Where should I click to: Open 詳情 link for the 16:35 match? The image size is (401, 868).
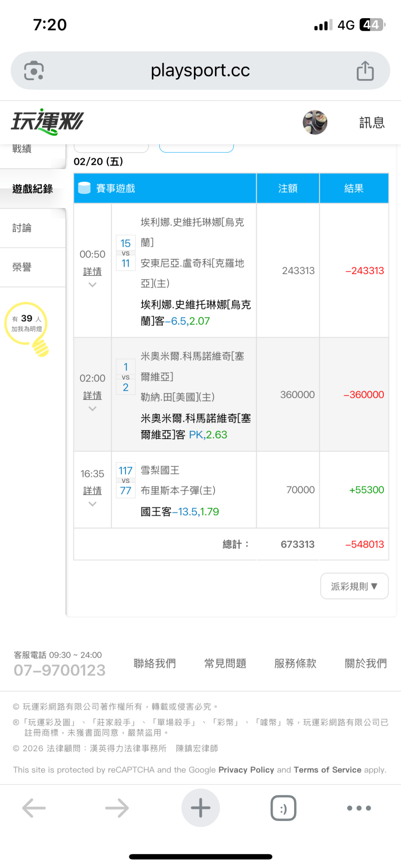click(x=92, y=491)
